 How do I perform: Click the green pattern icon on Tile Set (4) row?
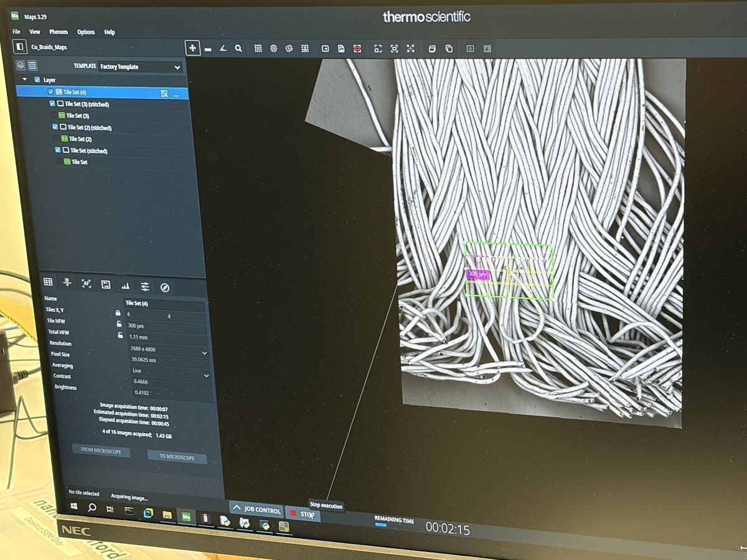pyautogui.click(x=164, y=93)
